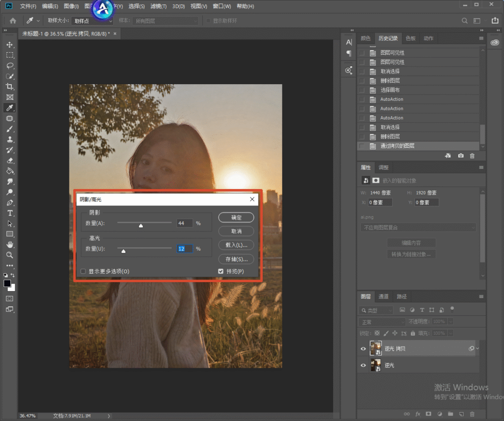Click the 载入(L)... button
504x421 pixels.
(236, 245)
